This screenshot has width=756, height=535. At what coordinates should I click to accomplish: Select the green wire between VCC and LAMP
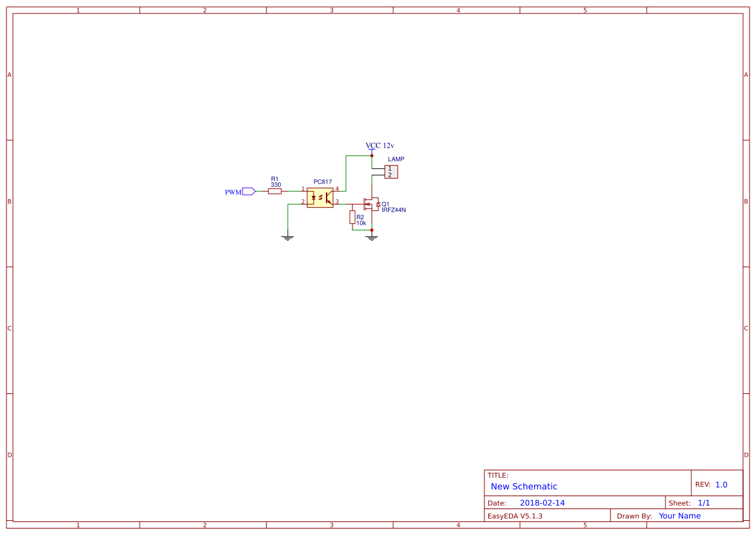tap(372, 162)
